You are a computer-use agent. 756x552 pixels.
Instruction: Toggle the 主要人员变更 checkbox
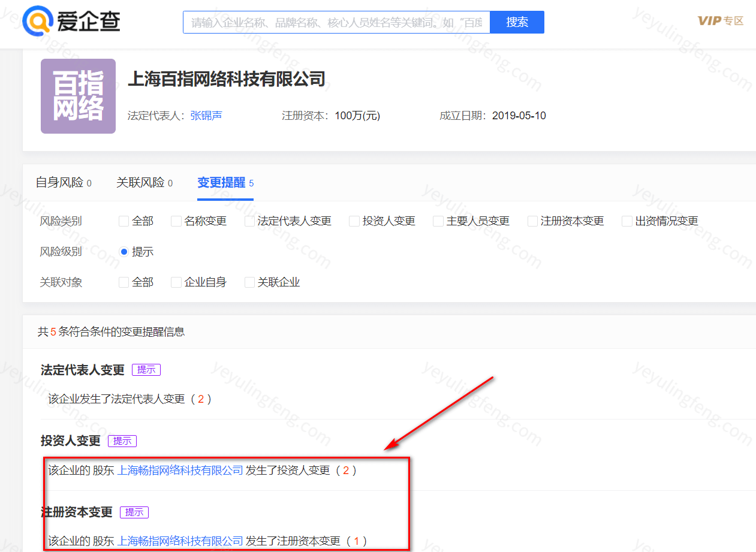point(438,221)
